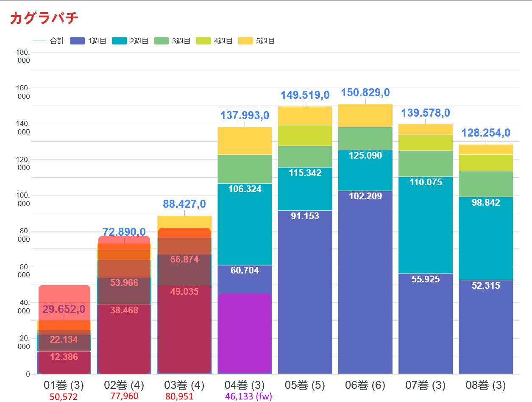Click the 4週目 lime segment of 05巻 bar
The height and width of the screenshot is (402, 532).
click(x=305, y=135)
